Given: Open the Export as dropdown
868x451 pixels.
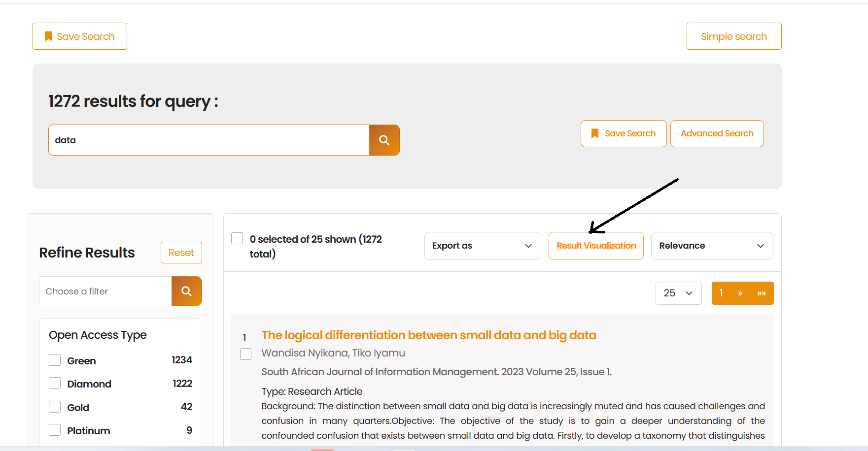Looking at the screenshot, I should point(483,246).
